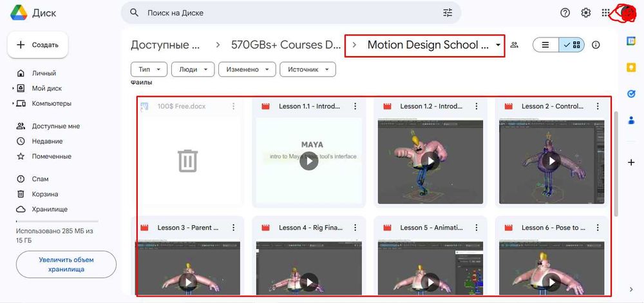644x303 pixels.
Task: Open advanced search filter options icon
Action: pyautogui.click(x=448, y=13)
